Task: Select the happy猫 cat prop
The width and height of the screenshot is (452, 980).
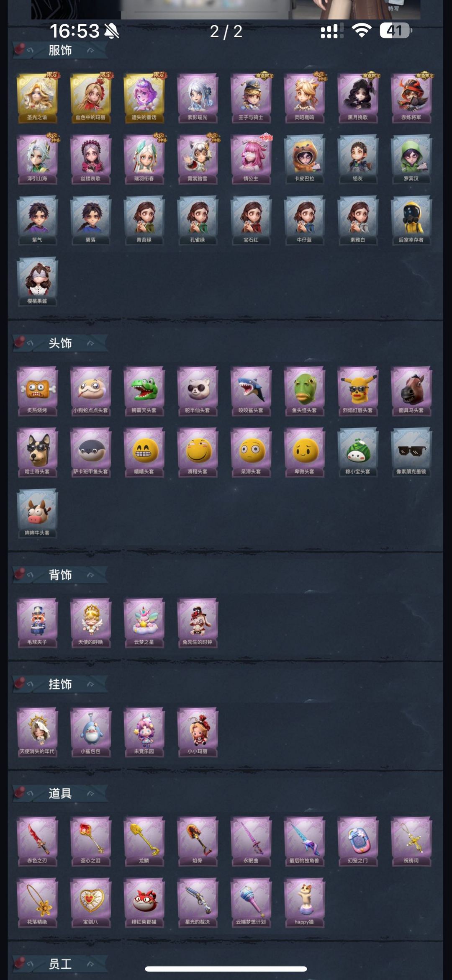Action: [x=304, y=903]
